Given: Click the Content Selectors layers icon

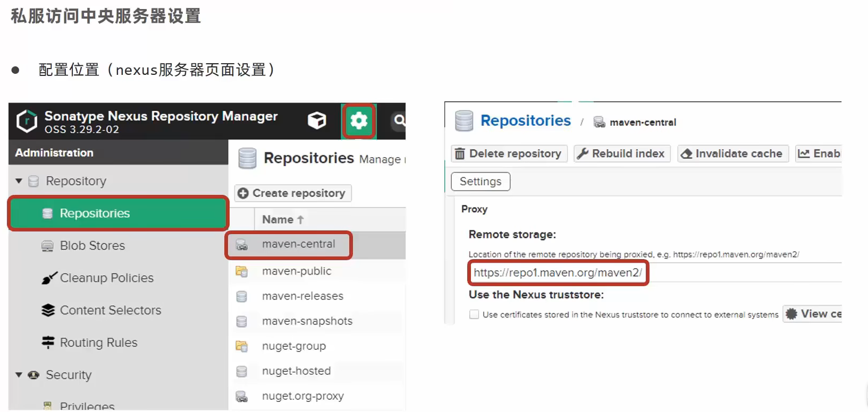Looking at the screenshot, I should coord(48,311).
